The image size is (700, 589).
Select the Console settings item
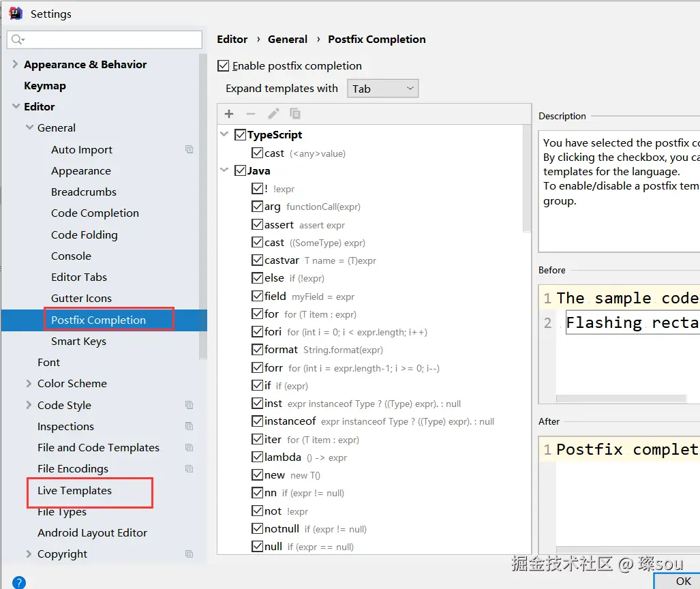[x=71, y=256]
